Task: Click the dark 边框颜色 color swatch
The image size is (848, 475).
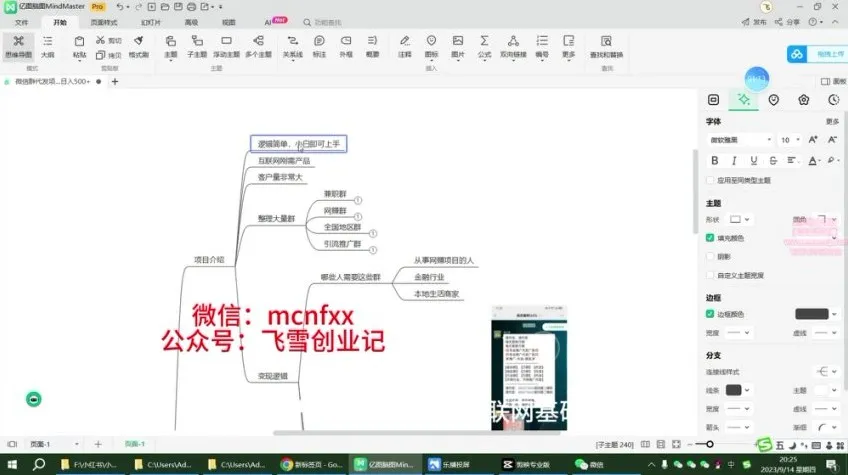Action: (811, 314)
